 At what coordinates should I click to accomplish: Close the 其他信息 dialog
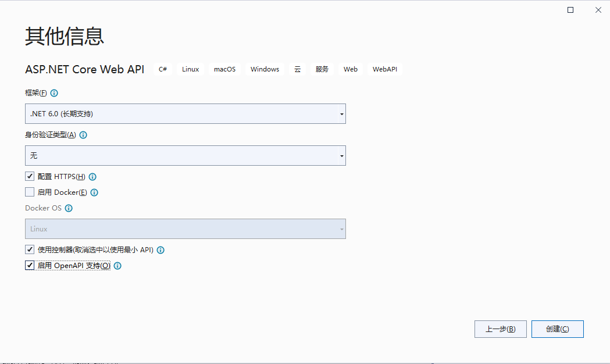point(598,10)
